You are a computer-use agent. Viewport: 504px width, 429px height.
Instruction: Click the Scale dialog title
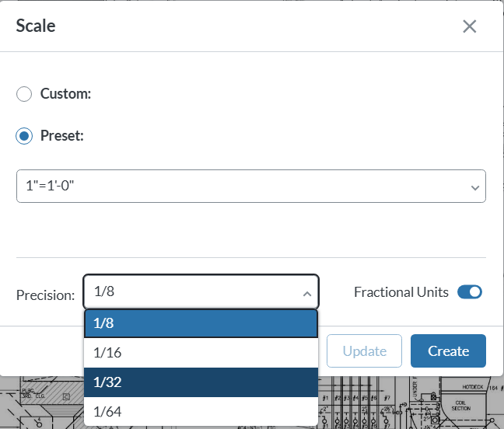click(x=36, y=26)
